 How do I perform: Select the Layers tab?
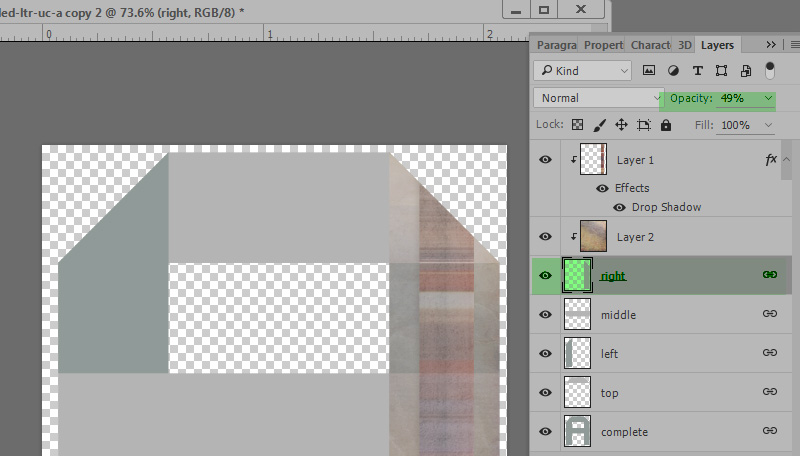(717, 45)
